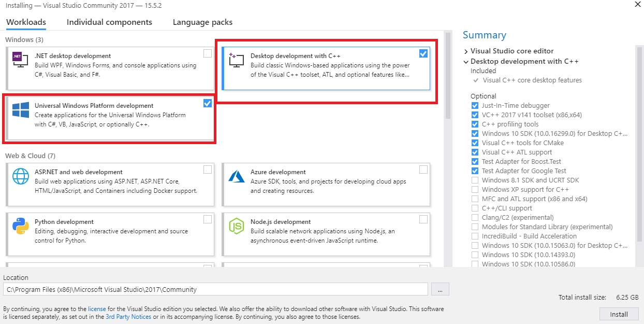Click the Azure development logo icon
The width and height of the screenshot is (644, 324).
tap(237, 176)
